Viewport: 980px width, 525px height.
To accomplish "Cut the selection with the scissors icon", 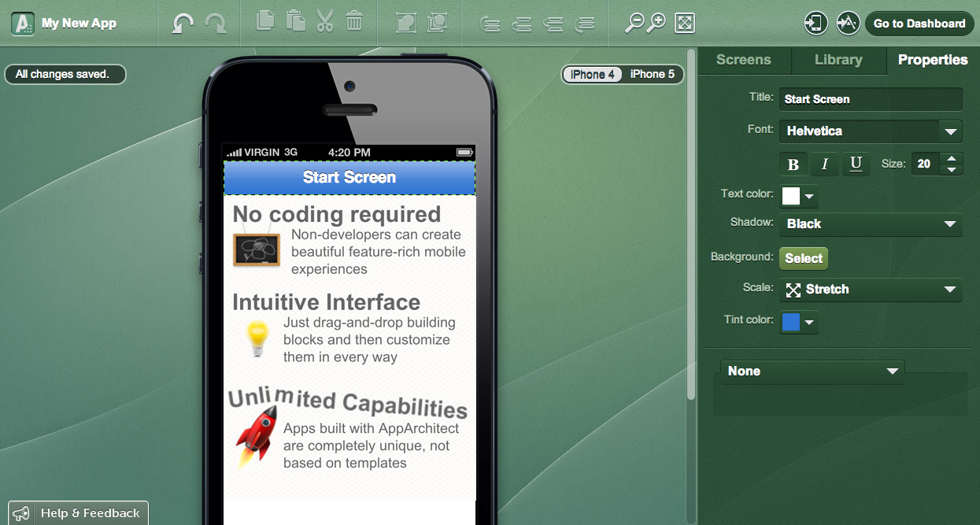I will 325,20.
